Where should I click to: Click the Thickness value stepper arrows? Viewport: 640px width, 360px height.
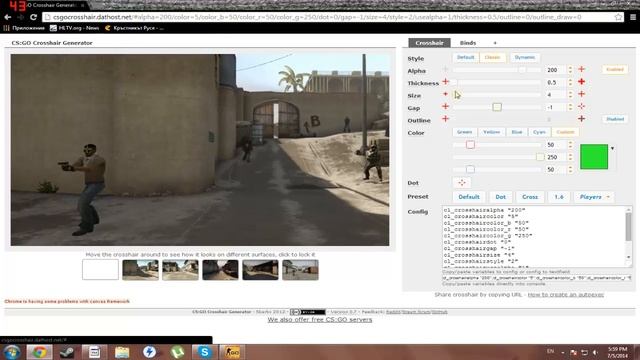pos(570,82)
